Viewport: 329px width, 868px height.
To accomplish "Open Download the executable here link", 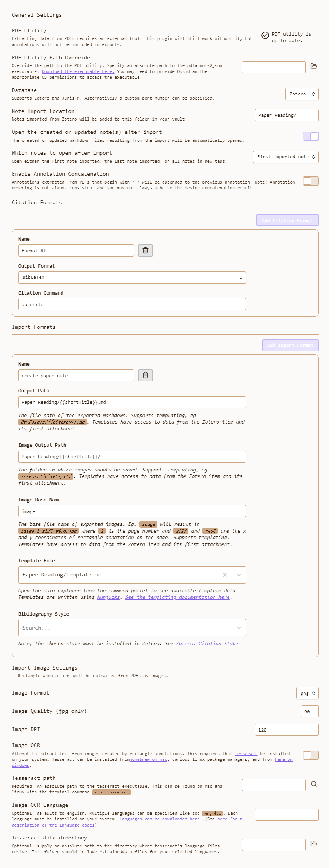I will coord(78,71).
